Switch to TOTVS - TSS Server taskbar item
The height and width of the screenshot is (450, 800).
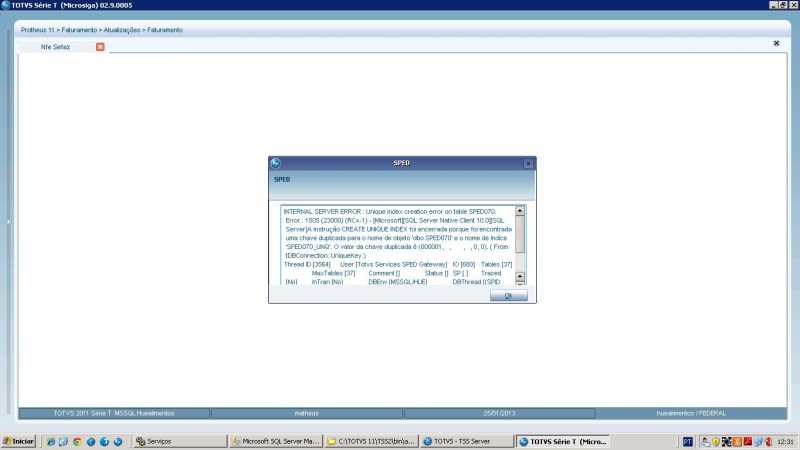(467, 441)
